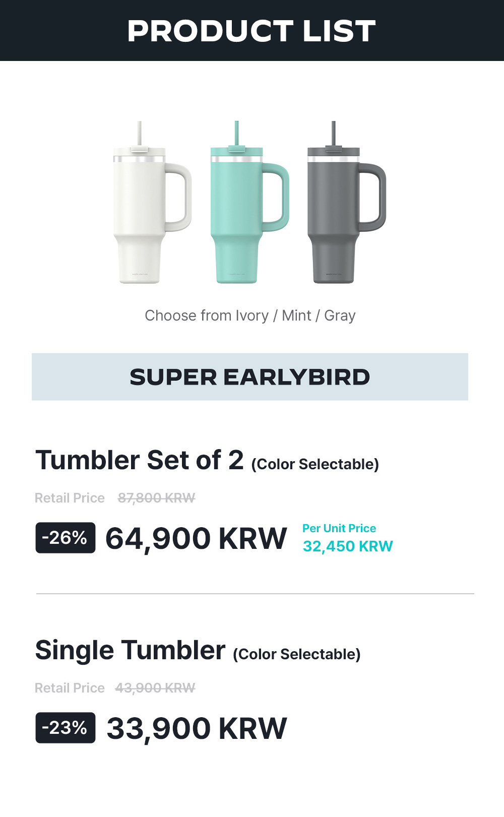Click the word Ivory in the color caption
The image size is (504, 817).
(x=252, y=316)
